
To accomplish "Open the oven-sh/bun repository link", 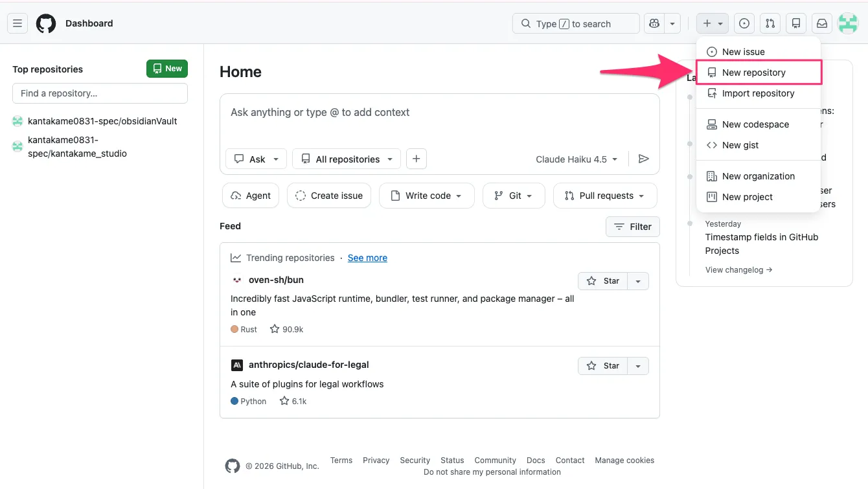I will point(276,280).
